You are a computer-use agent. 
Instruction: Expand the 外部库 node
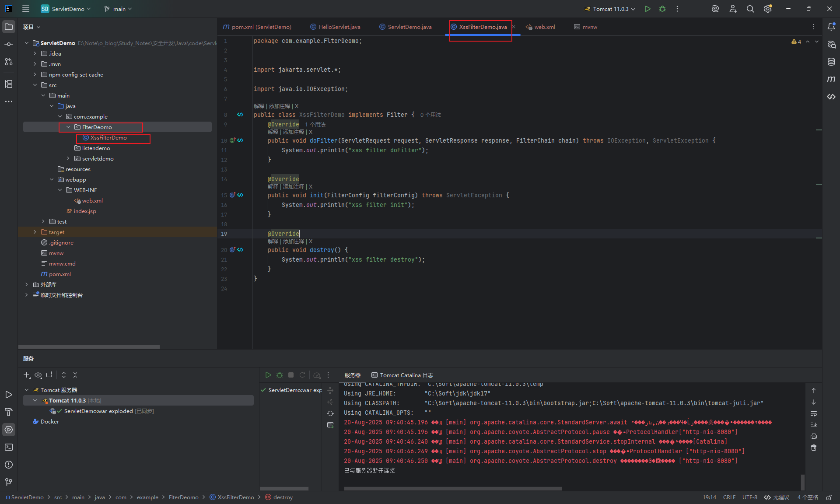pyautogui.click(x=27, y=284)
